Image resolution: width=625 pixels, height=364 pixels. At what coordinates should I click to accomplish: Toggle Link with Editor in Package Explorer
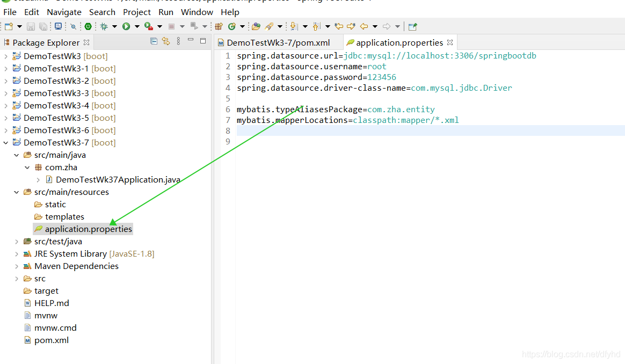[x=166, y=41]
